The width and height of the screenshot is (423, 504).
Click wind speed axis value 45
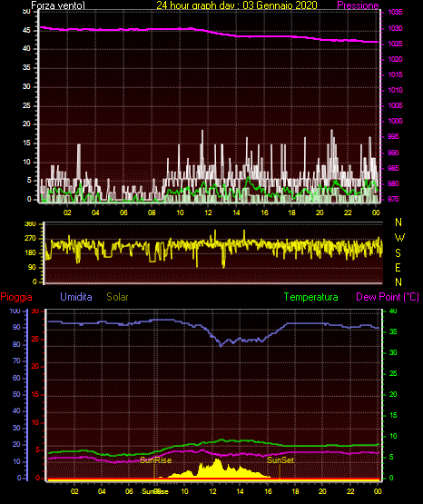[x=26, y=31]
